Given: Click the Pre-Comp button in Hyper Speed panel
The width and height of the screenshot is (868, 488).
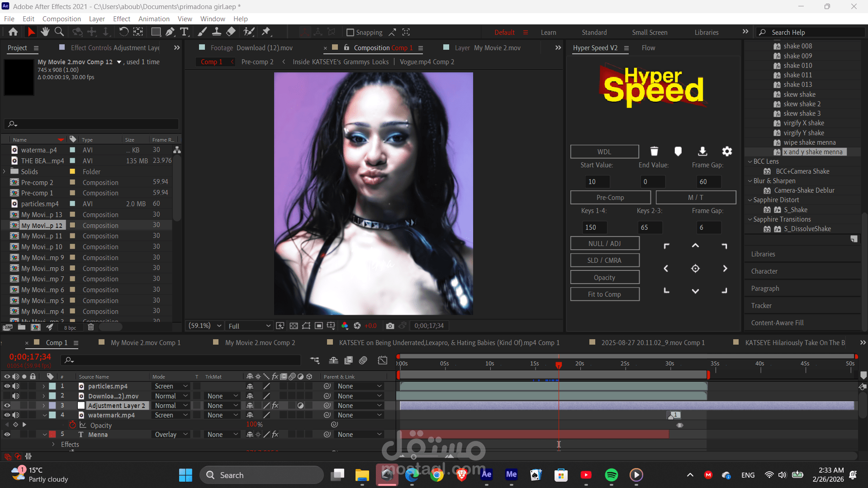Looking at the screenshot, I should [610, 197].
